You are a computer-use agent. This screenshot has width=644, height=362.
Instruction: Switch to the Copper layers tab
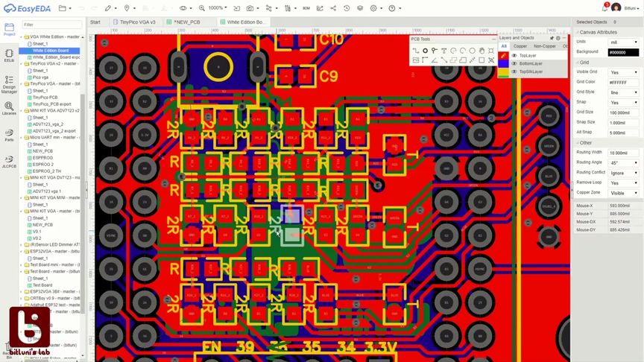(520, 46)
